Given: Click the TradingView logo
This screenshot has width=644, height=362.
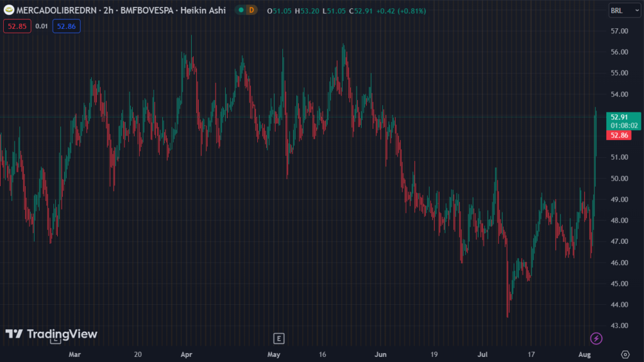Looking at the screenshot, I should tap(52, 335).
